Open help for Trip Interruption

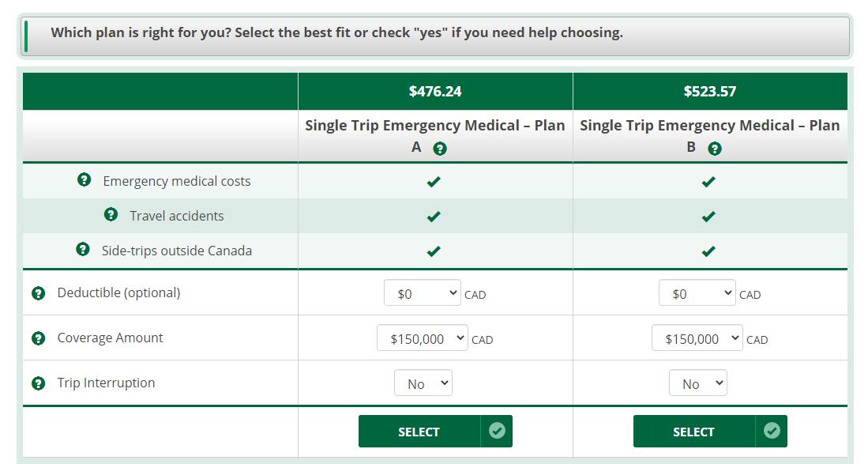point(39,383)
